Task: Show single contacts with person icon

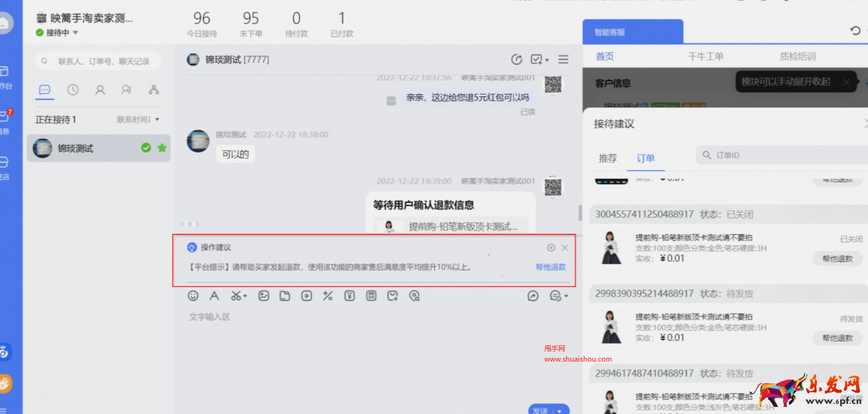Action: click(100, 90)
